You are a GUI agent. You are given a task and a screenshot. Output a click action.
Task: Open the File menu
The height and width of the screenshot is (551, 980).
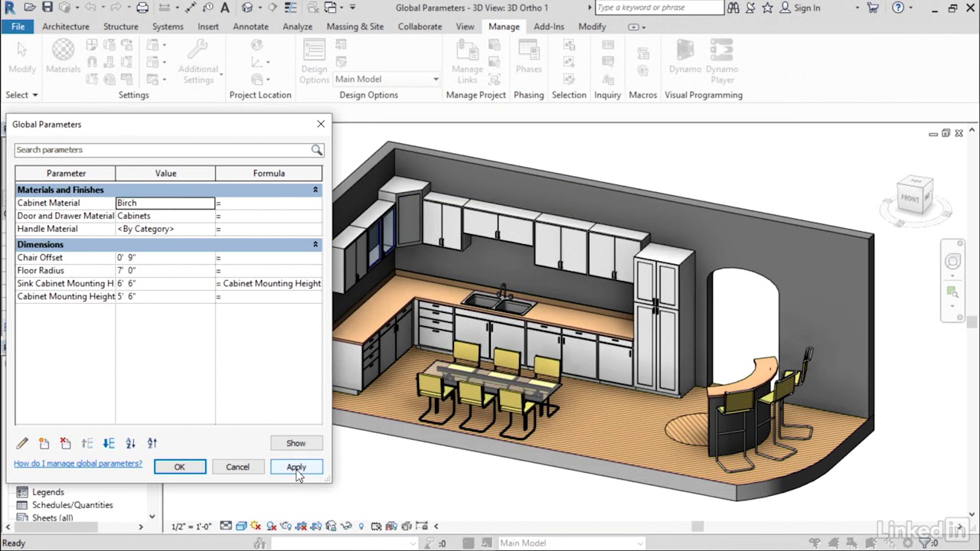18,26
